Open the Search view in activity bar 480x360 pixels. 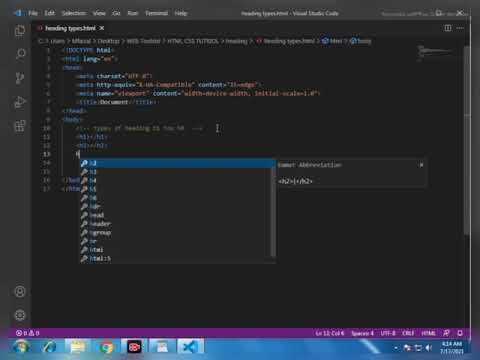tap(20, 54)
